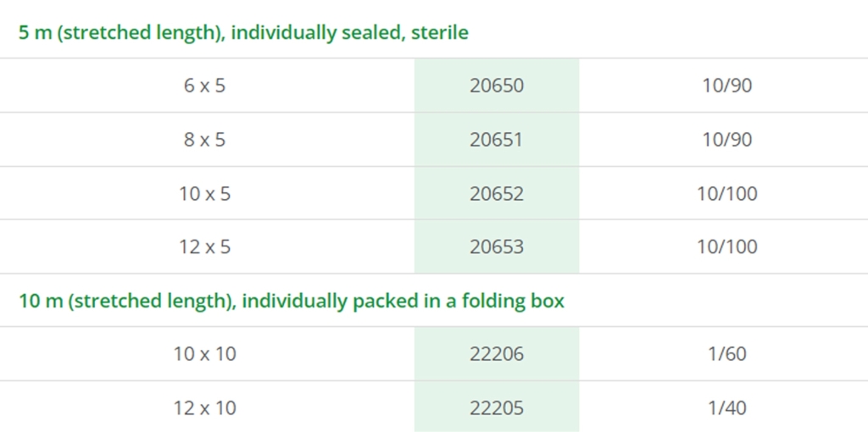868x432 pixels.
Task: Click the 5 m sterile section heading
Action: click(x=243, y=33)
